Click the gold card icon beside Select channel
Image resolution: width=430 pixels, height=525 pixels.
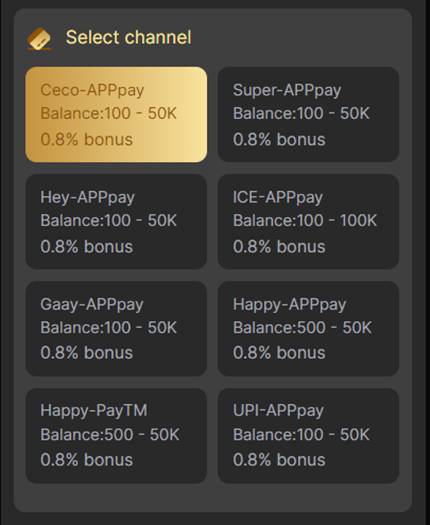coord(39,39)
